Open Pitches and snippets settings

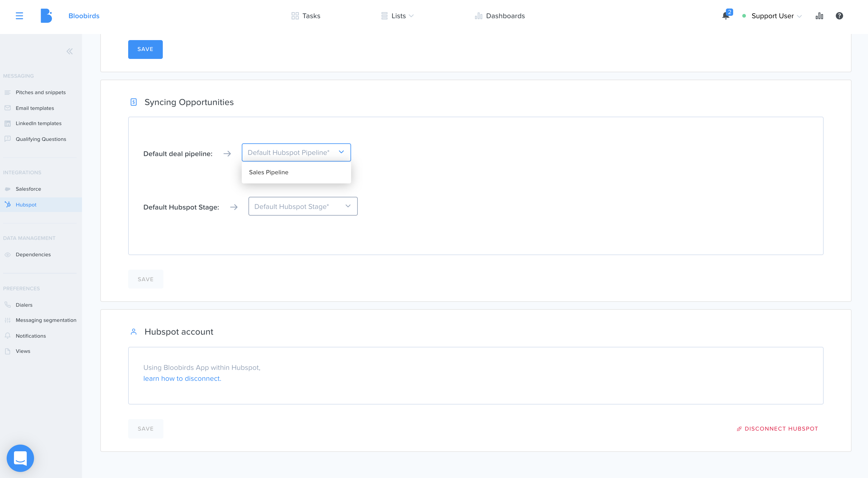(x=40, y=92)
